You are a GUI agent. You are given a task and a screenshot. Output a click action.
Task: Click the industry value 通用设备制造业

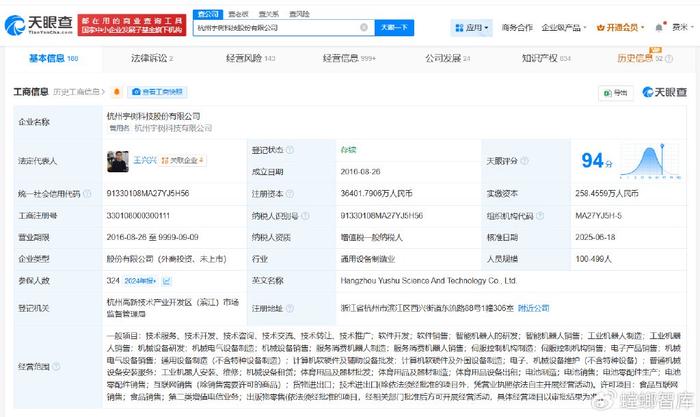point(368,259)
